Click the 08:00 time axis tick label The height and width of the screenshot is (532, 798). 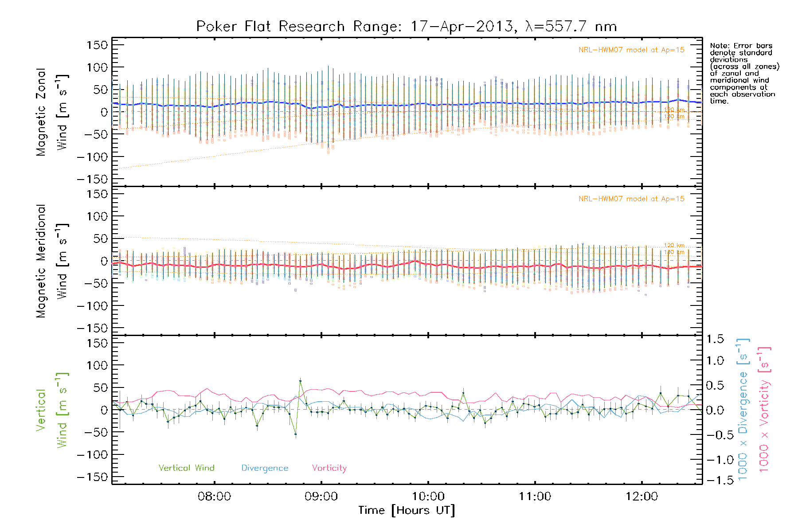214,497
